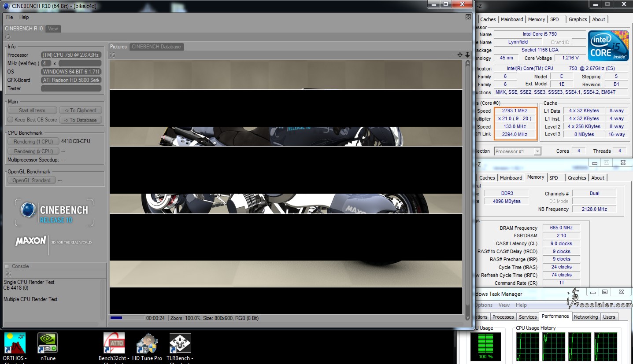Start the Rendering (1 CPU) benchmark
The image size is (633, 364).
[33, 142]
